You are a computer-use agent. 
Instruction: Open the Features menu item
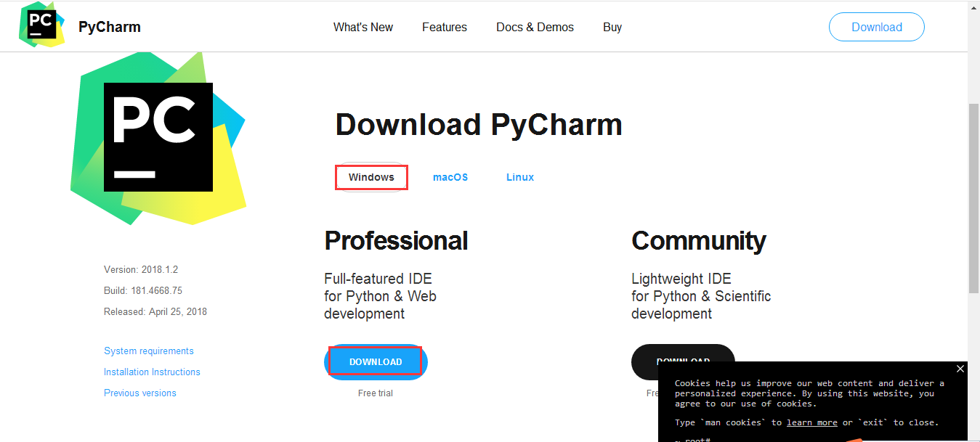point(445,27)
